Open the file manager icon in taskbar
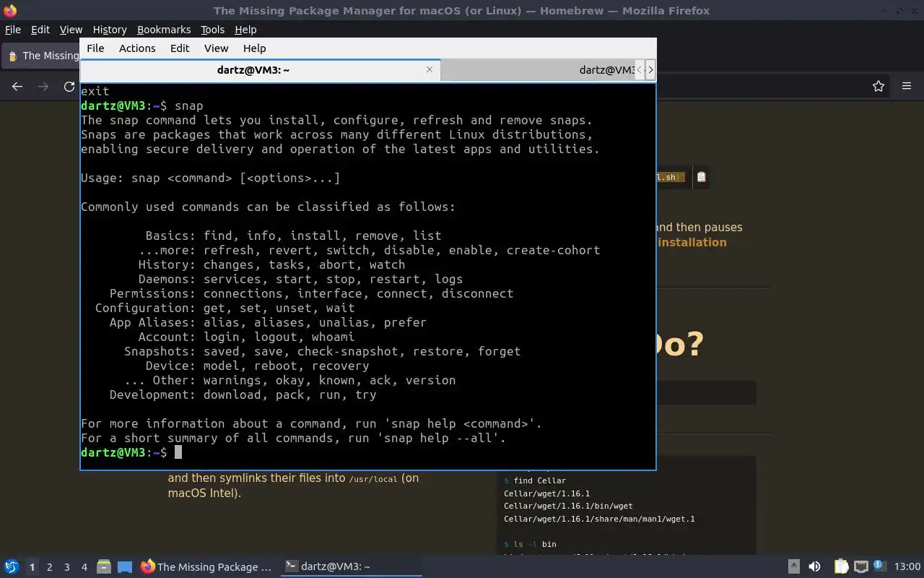 coord(104,566)
